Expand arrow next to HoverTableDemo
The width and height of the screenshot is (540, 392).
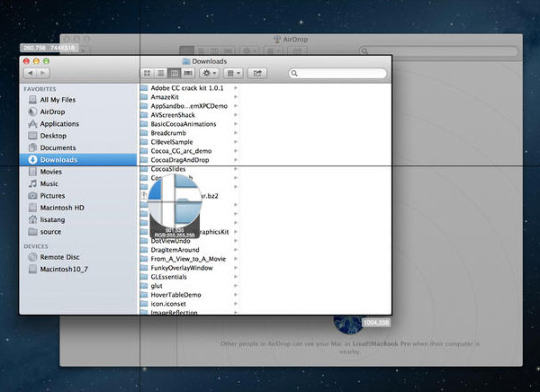236,295
